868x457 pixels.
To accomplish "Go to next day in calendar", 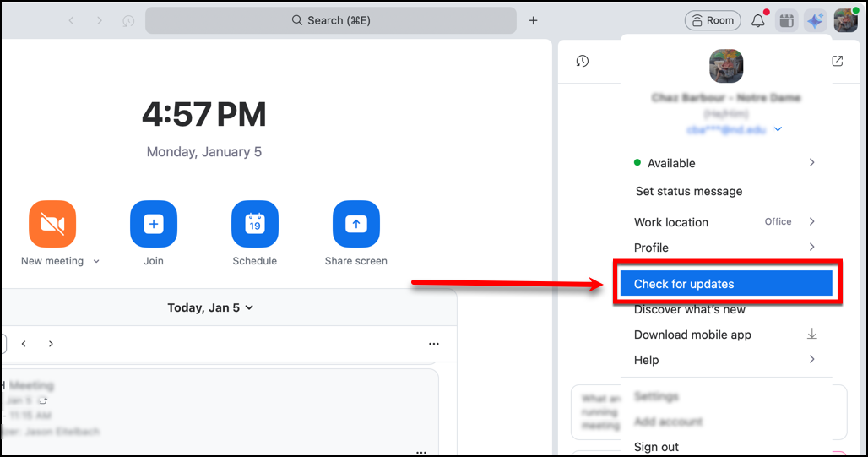I will [x=51, y=344].
